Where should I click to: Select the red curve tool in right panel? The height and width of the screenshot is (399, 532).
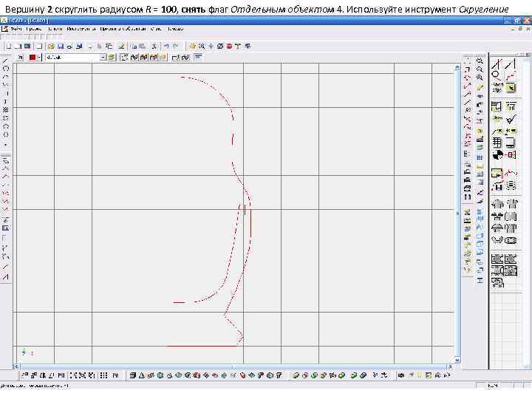pyautogui.click(x=511, y=76)
